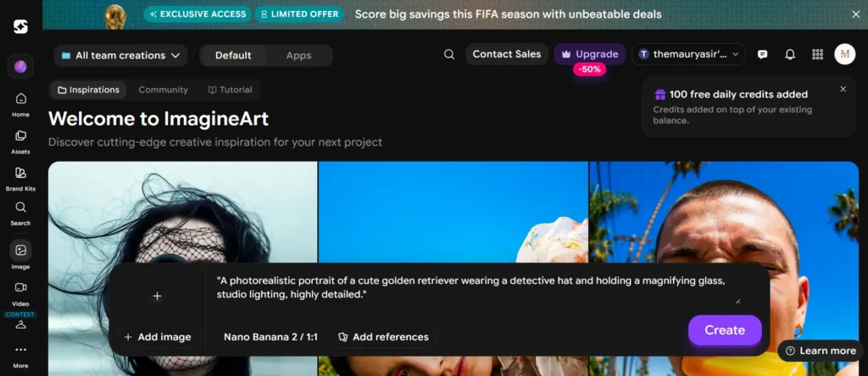This screenshot has width=868, height=376.
Task: Go to Home in the sidebar
Action: pyautogui.click(x=20, y=104)
